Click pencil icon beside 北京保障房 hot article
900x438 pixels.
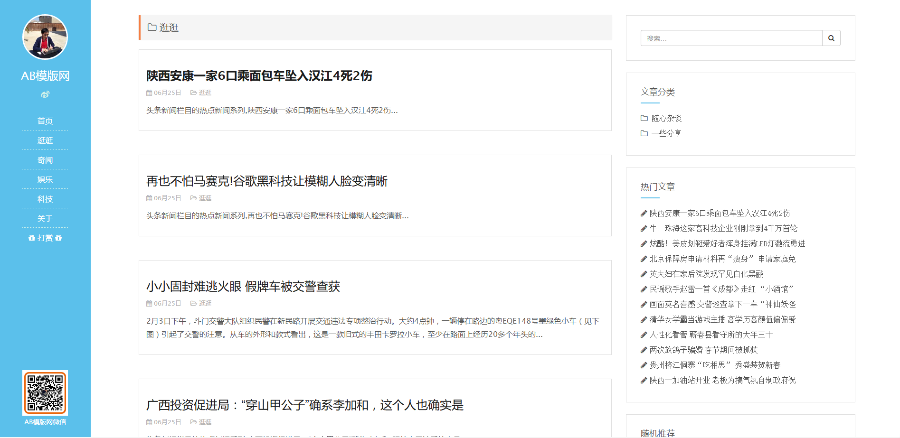click(x=644, y=259)
